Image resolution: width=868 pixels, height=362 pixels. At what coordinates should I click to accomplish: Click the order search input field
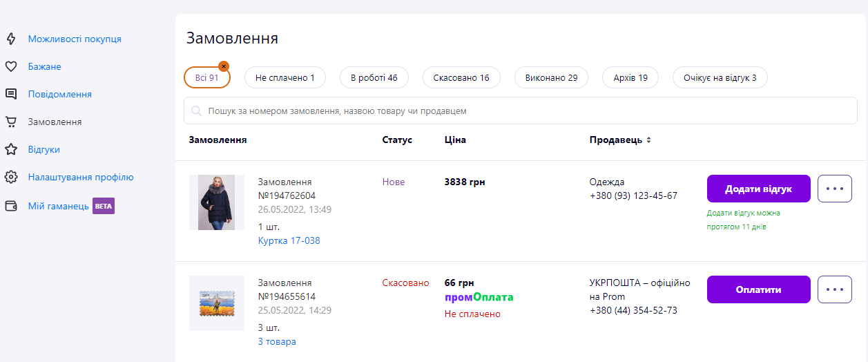[x=521, y=111]
